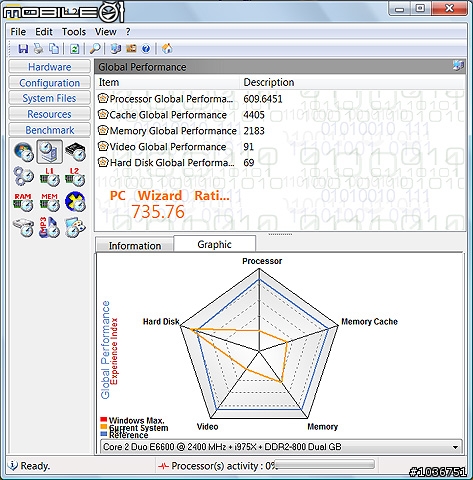473x480 pixels.
Task: Click the orange hardware board toolbar icon
Action: coord(131,49)
